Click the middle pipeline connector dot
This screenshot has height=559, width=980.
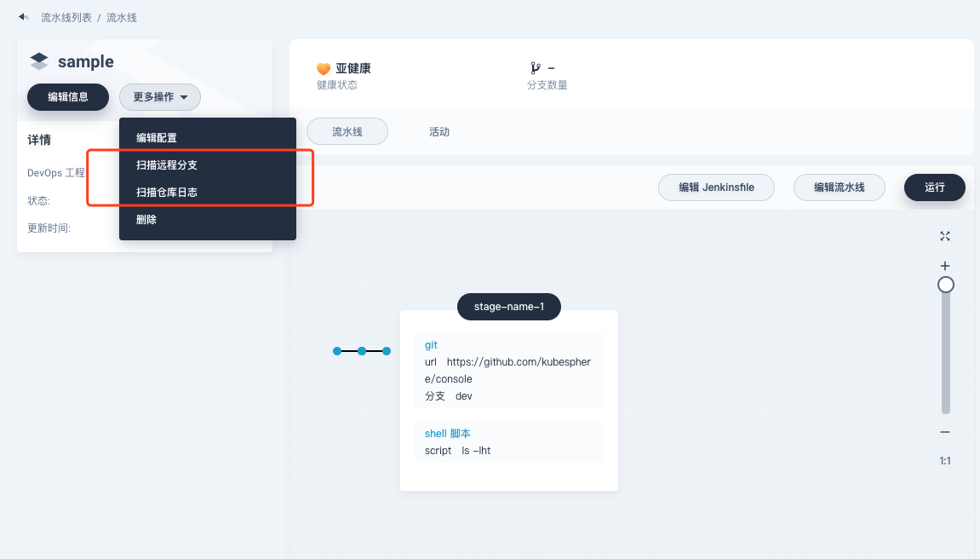(x=362, y=351)
